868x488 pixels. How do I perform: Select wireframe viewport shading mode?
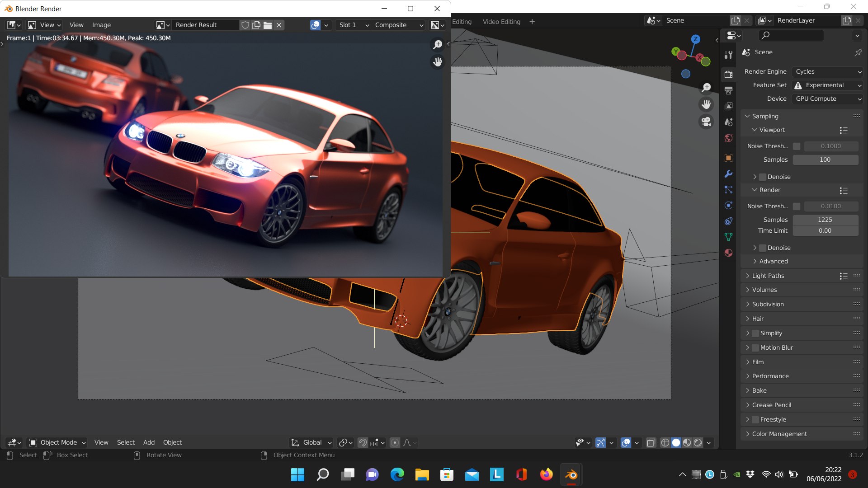665,443
